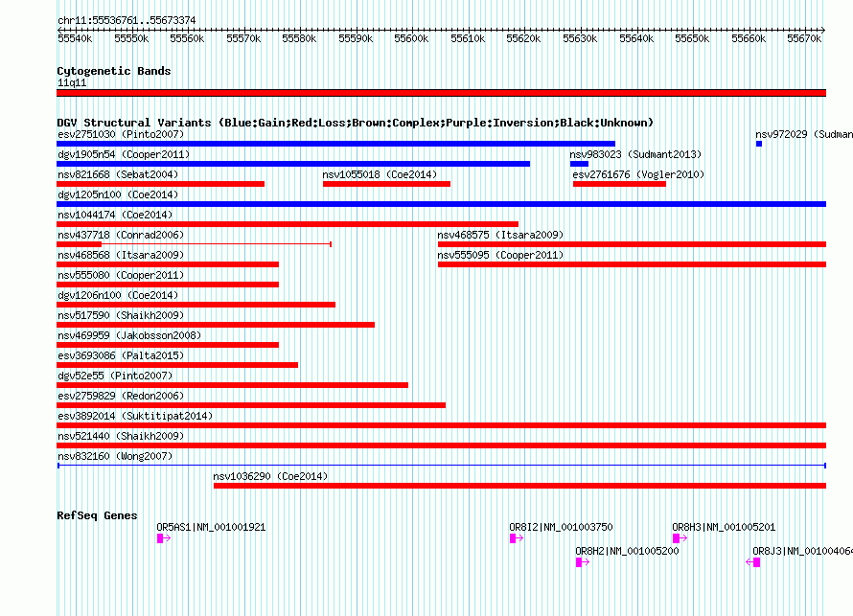Select the red nsv555095 loss bar
The height and width of the screenshot is (616, 853).
[633, 264]
